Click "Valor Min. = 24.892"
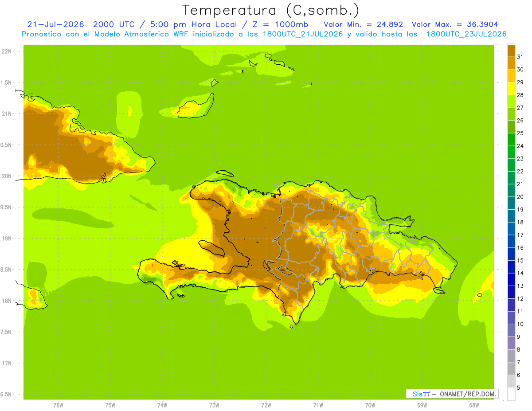Viewport: 532px width, 411px height. [363, 24]
